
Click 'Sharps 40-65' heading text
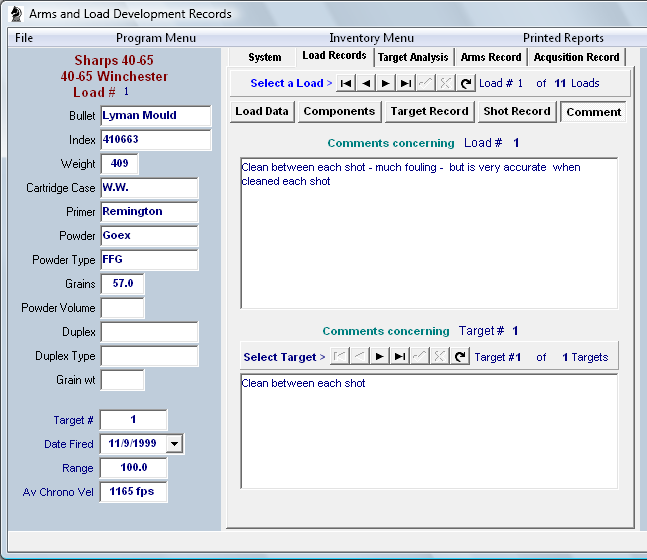tap(114, 61)
